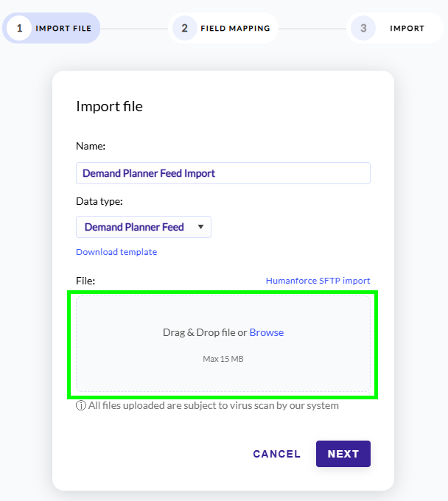Proceed with the Next button

point(343,454)
